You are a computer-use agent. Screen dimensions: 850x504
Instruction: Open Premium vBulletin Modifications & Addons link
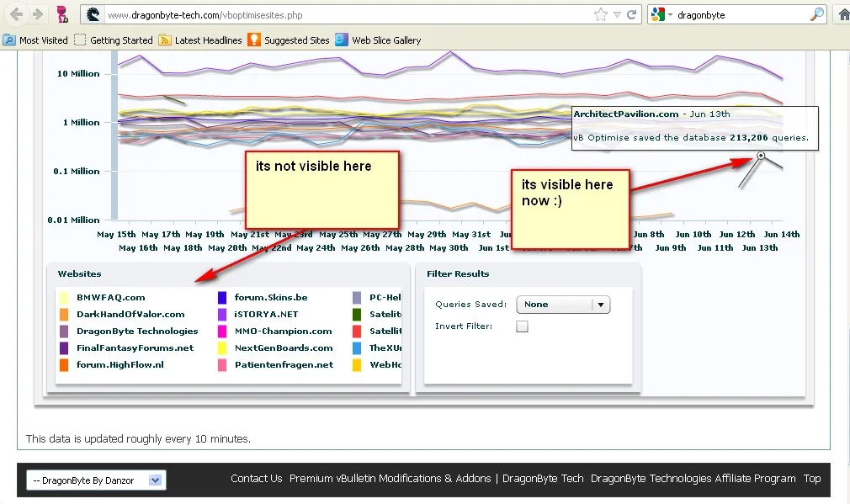click(x=390, y=479)
